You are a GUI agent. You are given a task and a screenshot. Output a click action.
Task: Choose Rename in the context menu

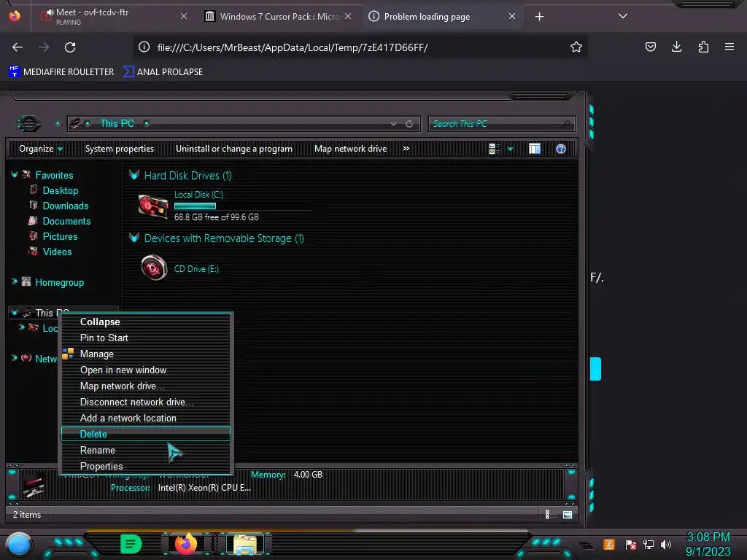[146, 451]
